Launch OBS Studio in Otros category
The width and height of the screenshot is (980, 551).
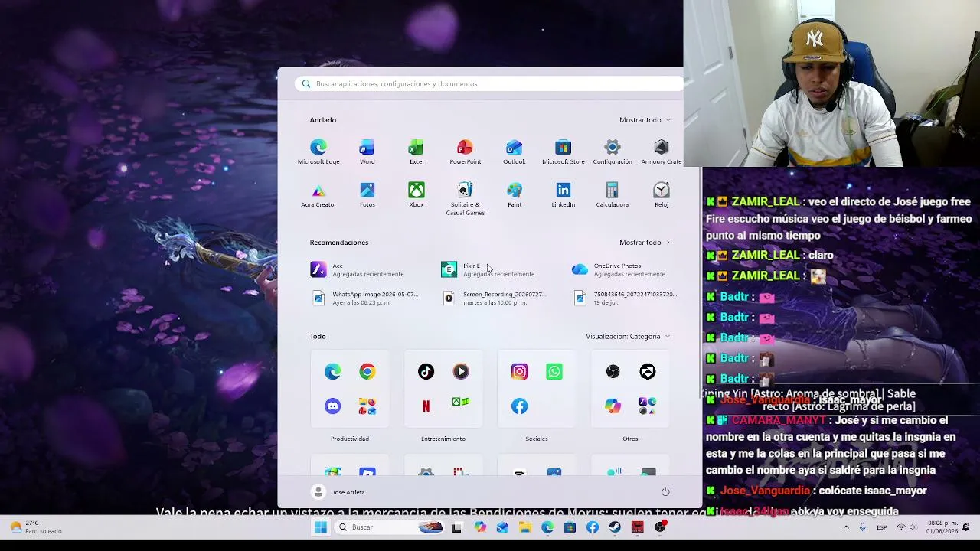(x=612, y=371)
